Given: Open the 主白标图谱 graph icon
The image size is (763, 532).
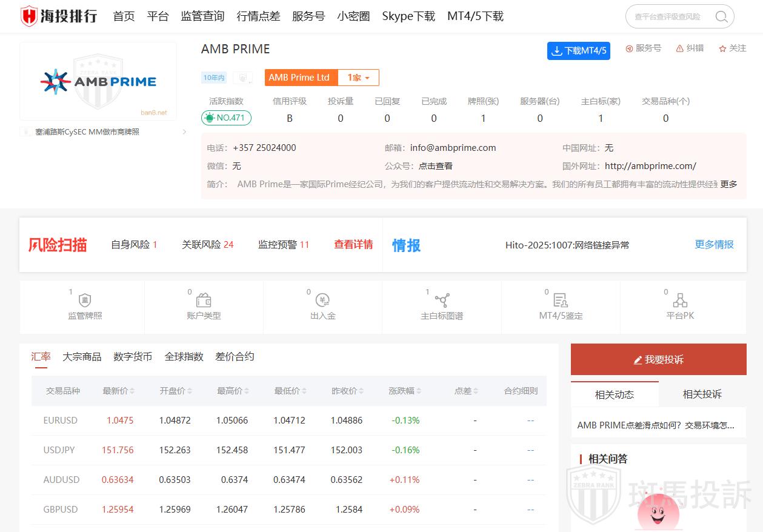Looking at the screenshot, I should [x=442, y=301].
